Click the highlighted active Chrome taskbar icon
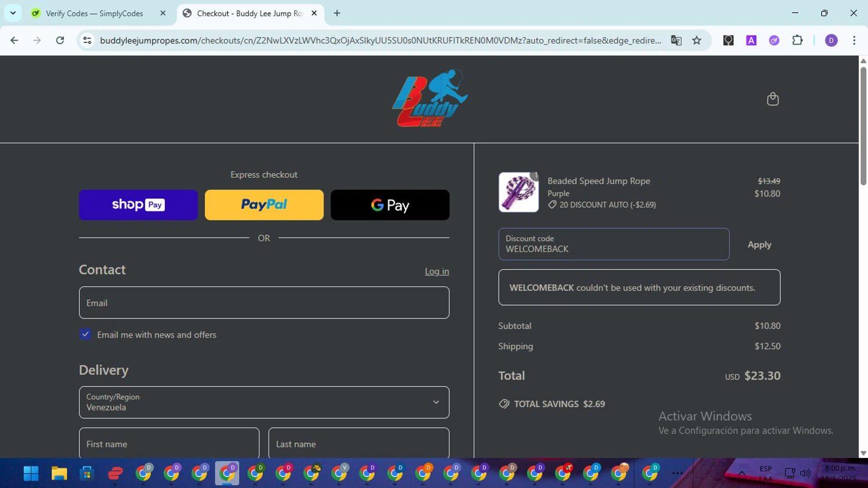Screen dimensions: 868x488 (x=227, y=474)
